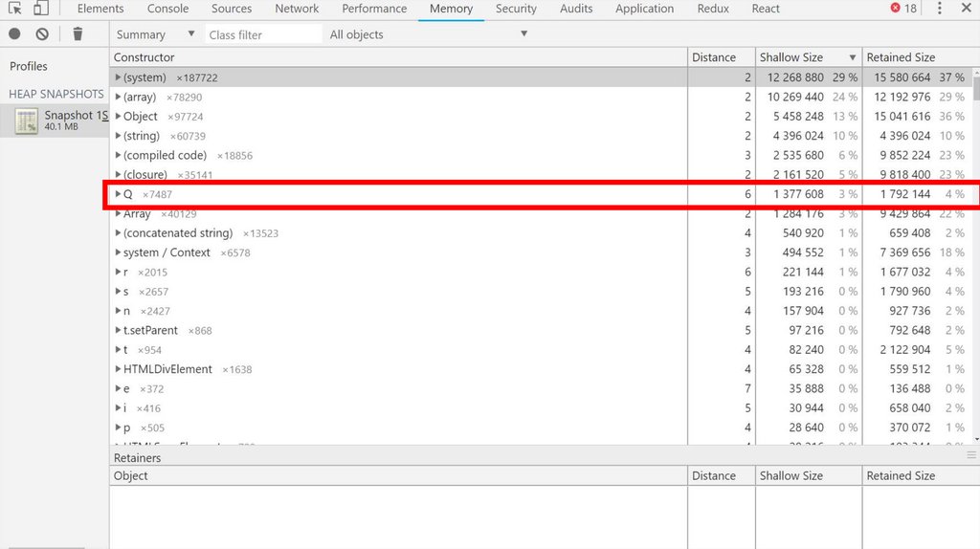Run garbage collection using the trash icon
The height and width of the screenshot is (549, 980).
click(78, 33)
